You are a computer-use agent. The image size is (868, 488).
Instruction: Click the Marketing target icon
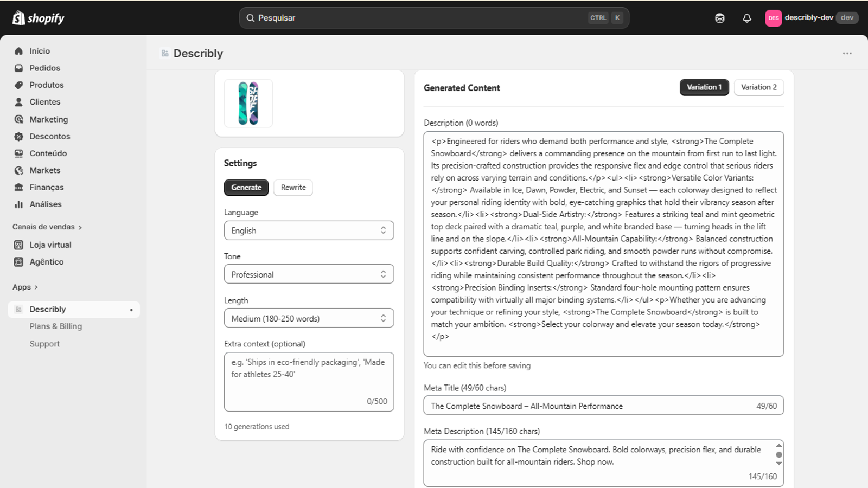pyautogui.click(x=19, y=119)
